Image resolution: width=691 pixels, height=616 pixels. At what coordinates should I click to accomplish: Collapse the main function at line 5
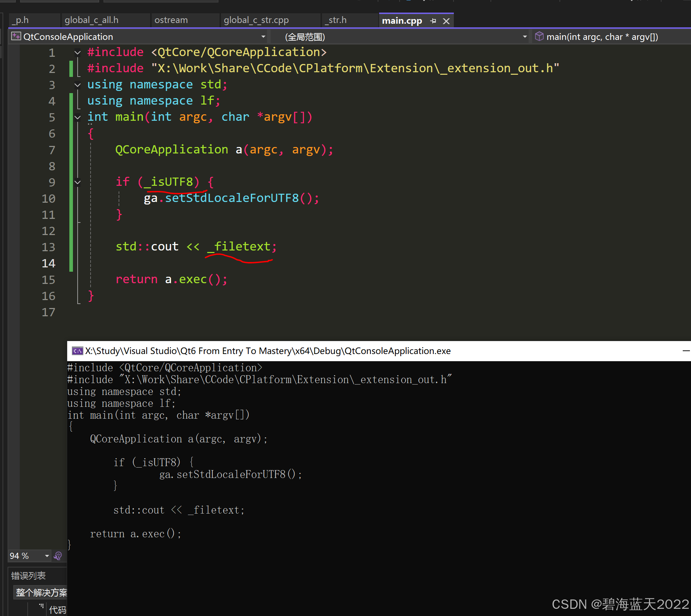pyautogui.click(x=77, y=117)
